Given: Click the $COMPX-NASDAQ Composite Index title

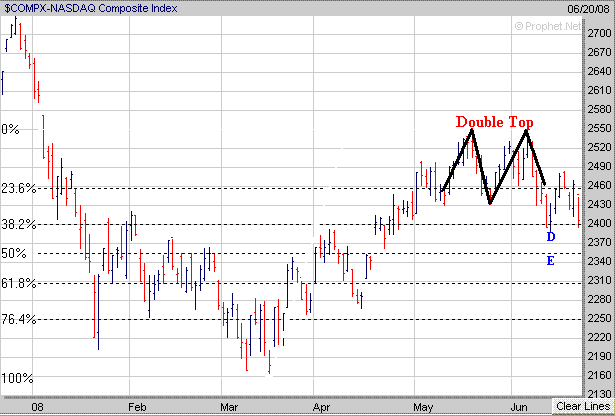Looking at the screenshot, I should [91, 8].
